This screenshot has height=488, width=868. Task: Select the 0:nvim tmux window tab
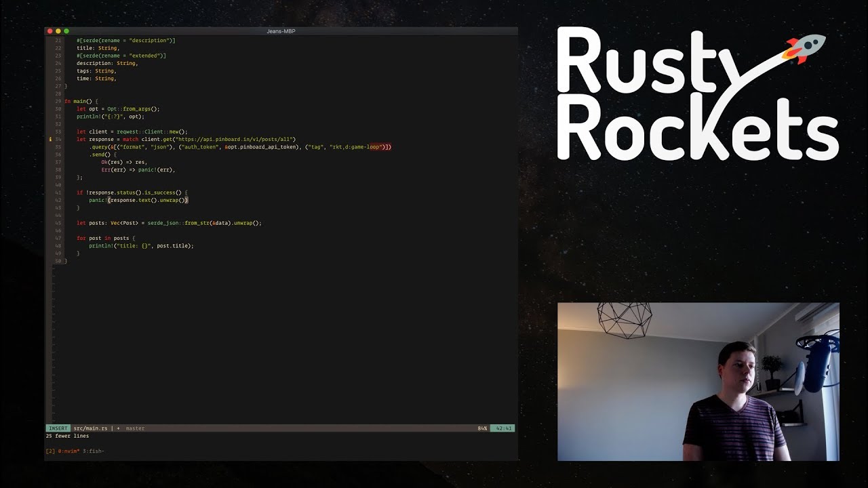(x=68, y=451)
